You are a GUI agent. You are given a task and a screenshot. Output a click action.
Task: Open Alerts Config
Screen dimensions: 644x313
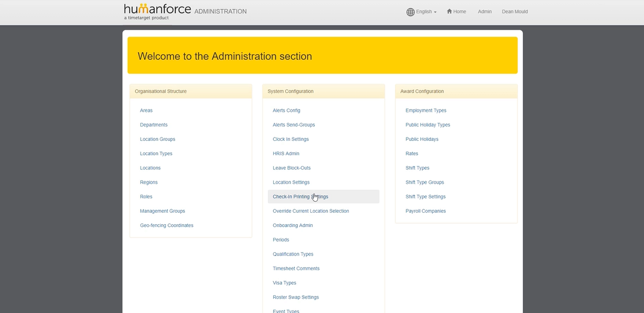[286, 110]
